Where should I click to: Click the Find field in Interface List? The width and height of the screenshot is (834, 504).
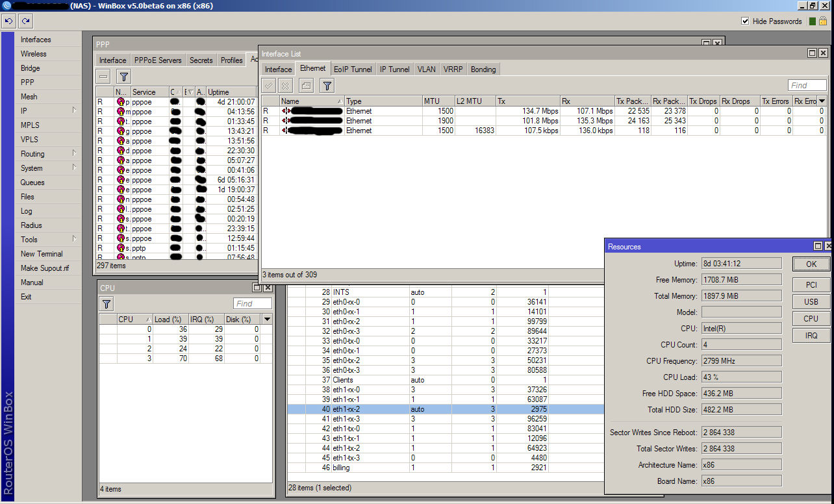click(x=807, y=86)
